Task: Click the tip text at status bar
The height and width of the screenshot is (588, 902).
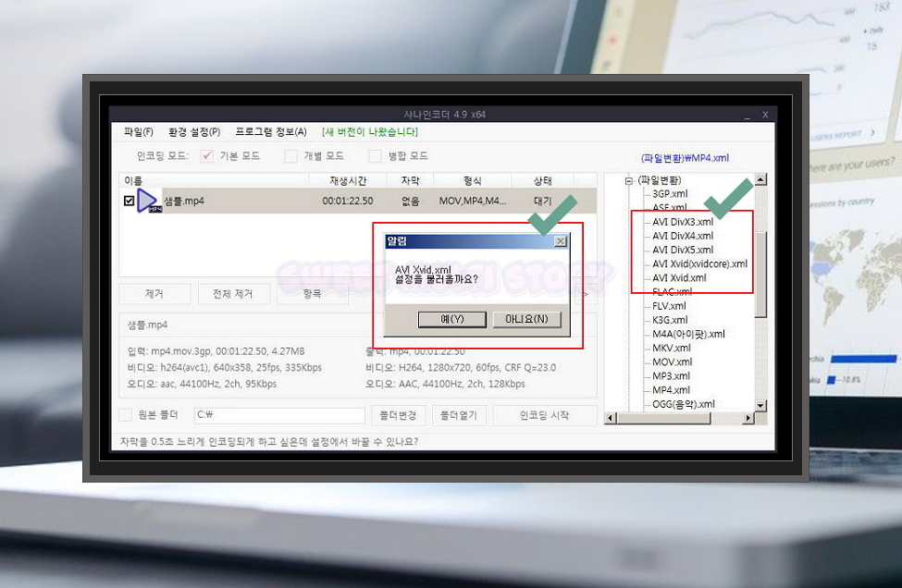Action: pos(269,441)
